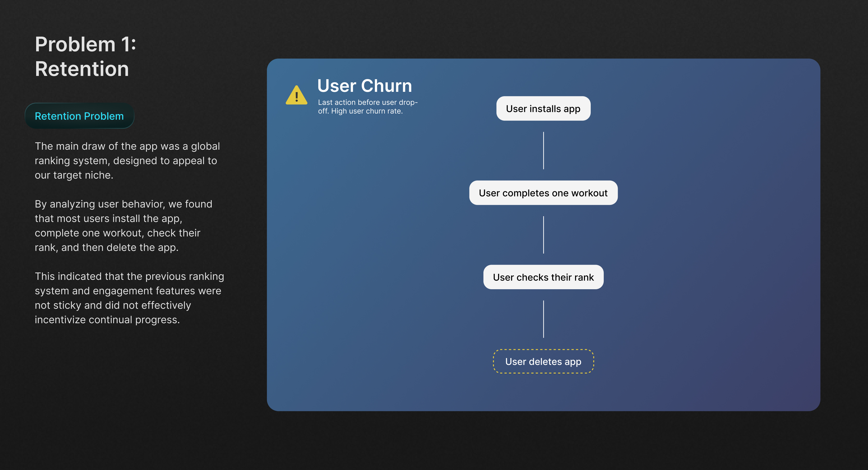Click connector line above User deletes app
The image size is (868, 470).
543,319
